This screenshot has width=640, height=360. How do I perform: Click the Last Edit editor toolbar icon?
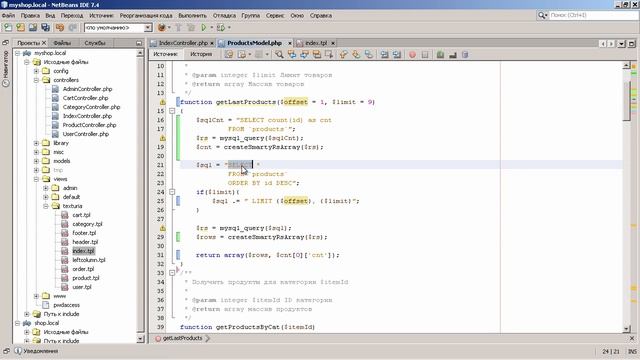(229, 54)
